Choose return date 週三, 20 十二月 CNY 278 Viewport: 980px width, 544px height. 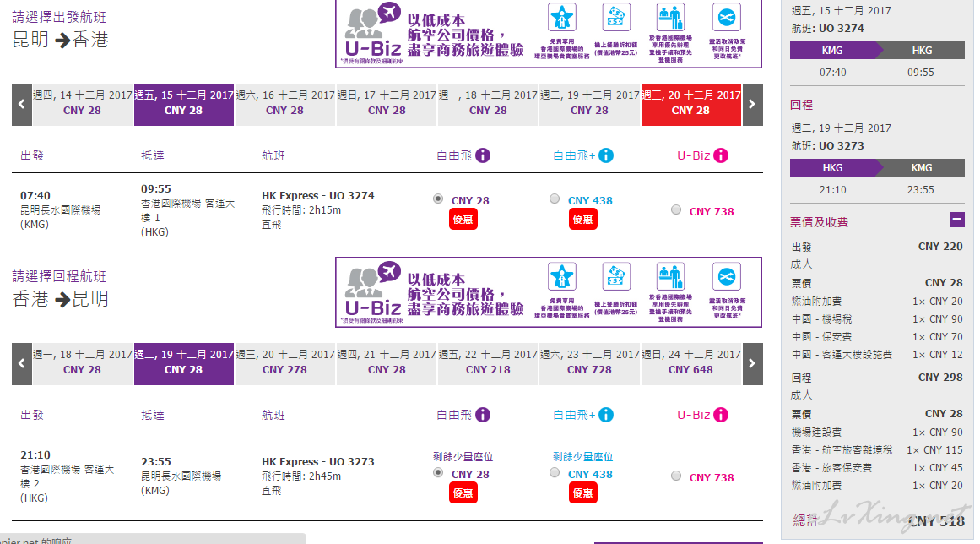285,364
